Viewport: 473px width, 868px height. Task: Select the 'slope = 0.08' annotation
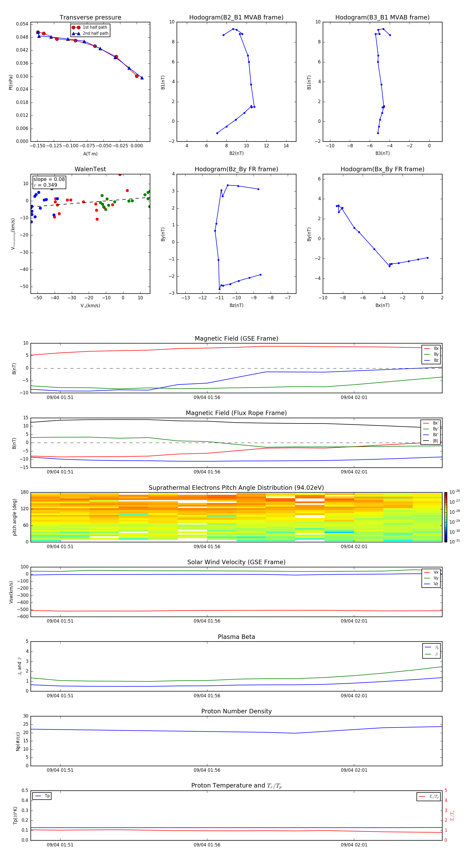(49, 179)
